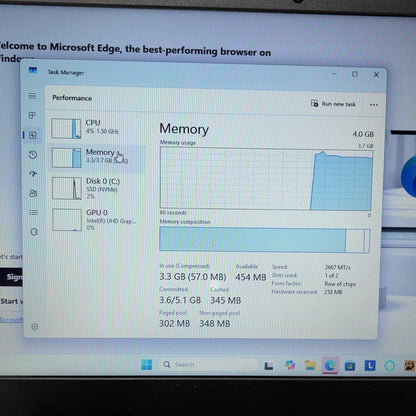Click the Memory usage graph
The width and height of the screenshot is (416, 416).
(x=266, y=179)
